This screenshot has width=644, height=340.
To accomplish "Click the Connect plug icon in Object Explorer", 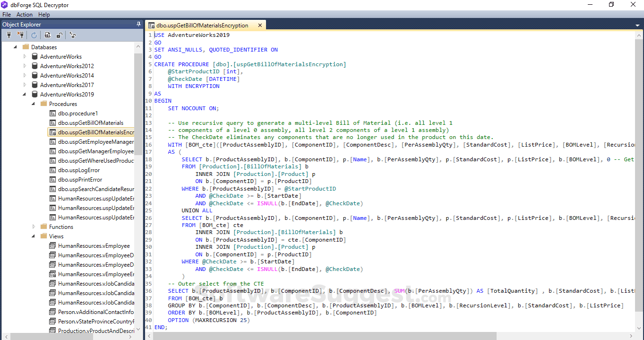I will coord(9,35).
